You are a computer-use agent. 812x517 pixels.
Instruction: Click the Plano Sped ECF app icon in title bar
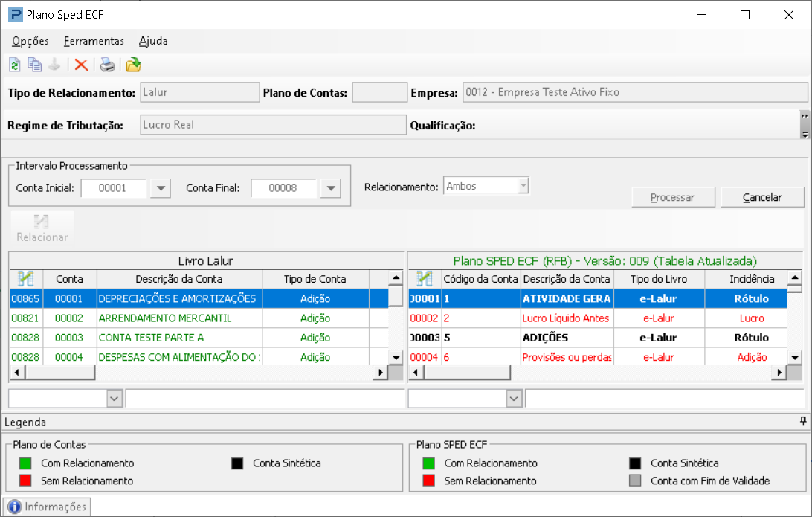click(16, 14)
